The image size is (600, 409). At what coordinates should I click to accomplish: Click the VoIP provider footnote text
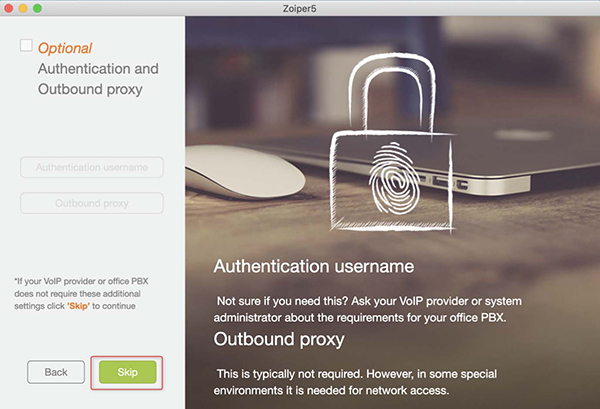[81, 293]
